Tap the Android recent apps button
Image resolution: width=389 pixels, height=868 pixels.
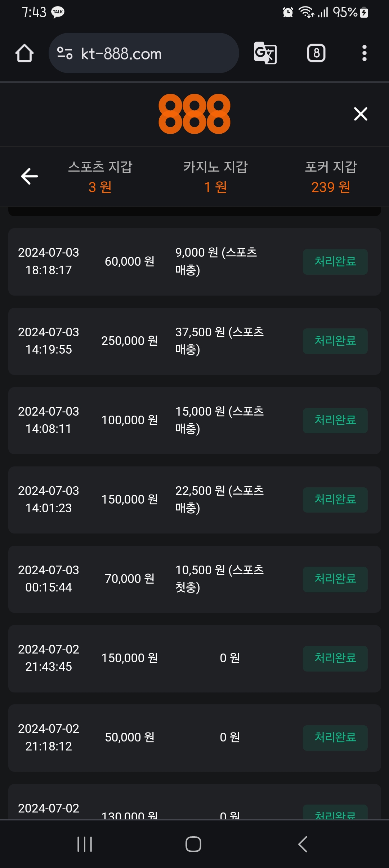pyautogui.click(x=85, y=844)
